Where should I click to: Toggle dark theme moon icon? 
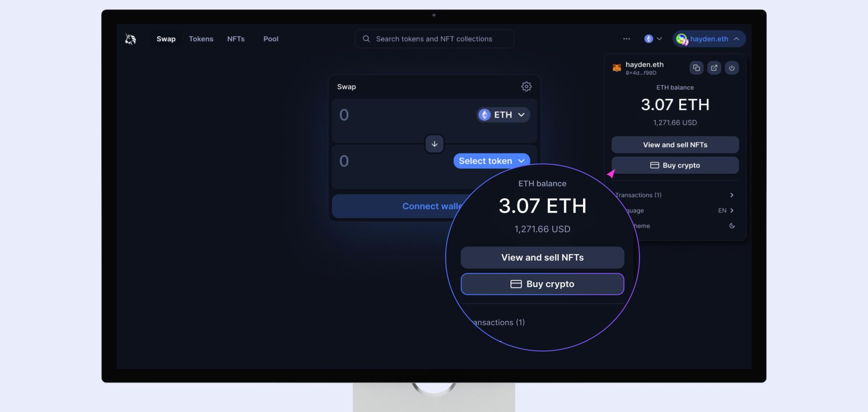pos(732,226)
